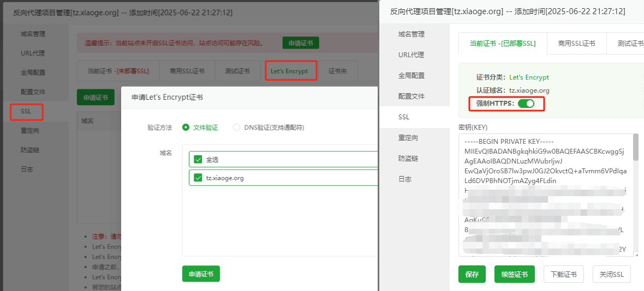Image resolution: width=644 pixels, height=291 pixels.
Task: Click the 域名 column header in left table
Action: pyautogui.click(x=87, y=120)
